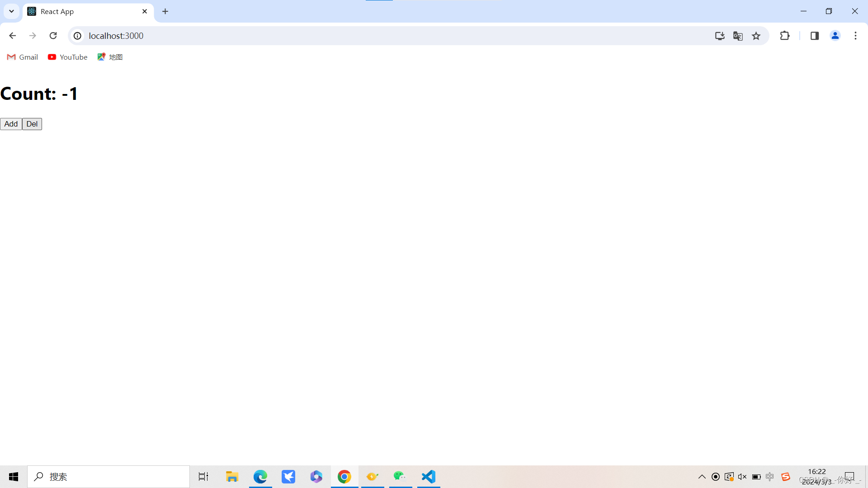Click the Windows taskbar search bar
This screenshot has width=868, height=488.
coord(108,477)
